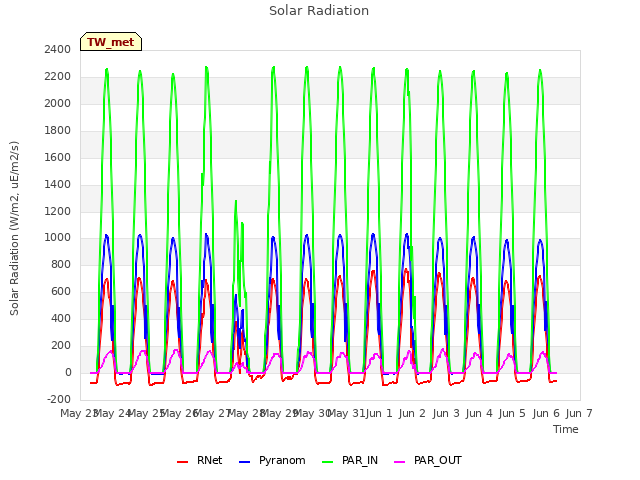Click the blue Pyranom legend swatch
Viewport: 640px width, 480px height.
[x=244, y=462]
